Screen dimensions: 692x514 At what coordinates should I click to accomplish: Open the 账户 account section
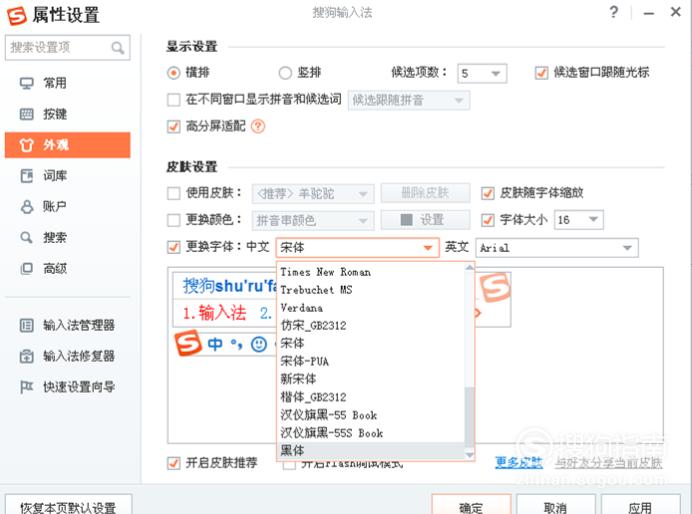68,206
